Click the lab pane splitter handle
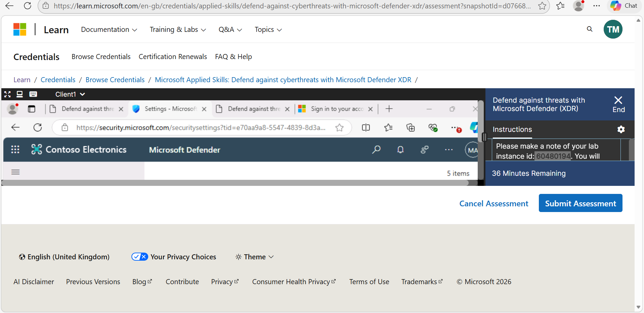 tap(484, 137)
